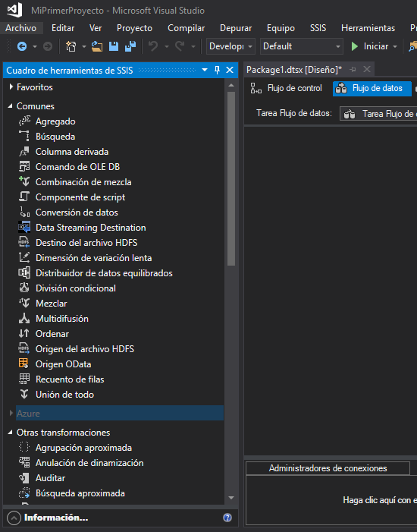Viewport: 417px width, 532px height.
Task: Open the help icon in Información bar
Action: pos(227,518)
